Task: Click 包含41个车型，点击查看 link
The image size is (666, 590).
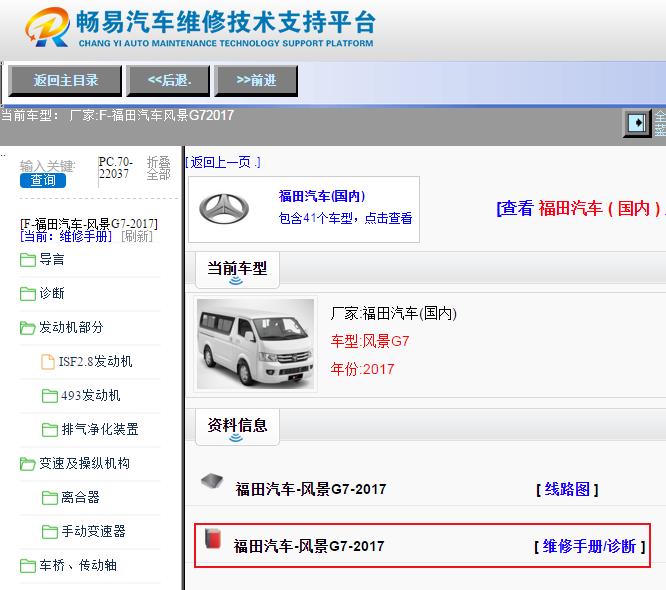Action: coord(345,218)
